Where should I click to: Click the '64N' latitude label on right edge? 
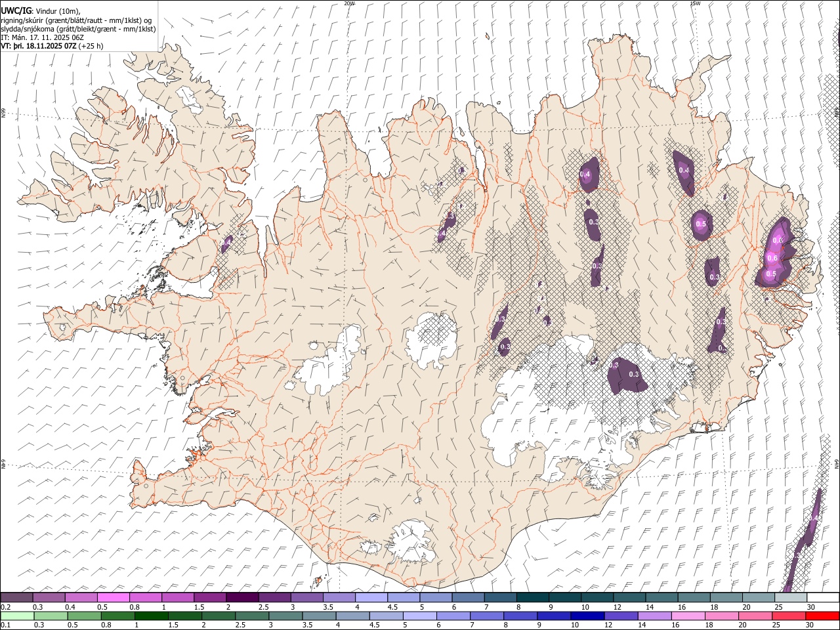(837, 463)
